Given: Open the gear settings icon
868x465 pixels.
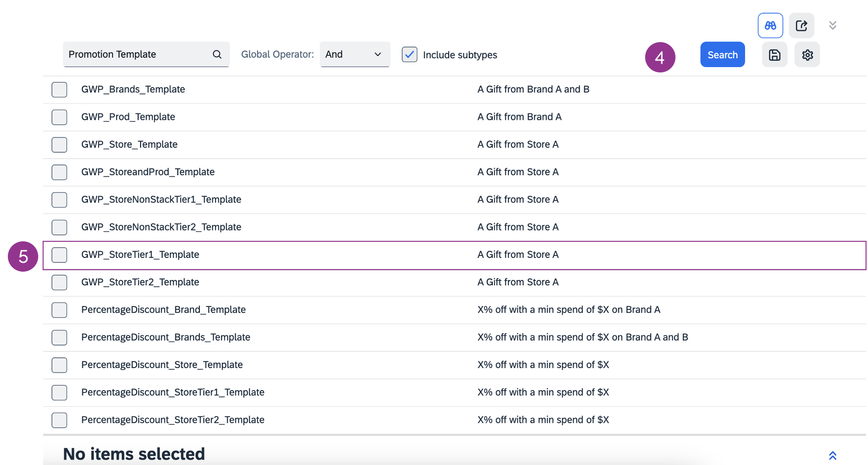Looking at the screenshot, I should (807, 55).
